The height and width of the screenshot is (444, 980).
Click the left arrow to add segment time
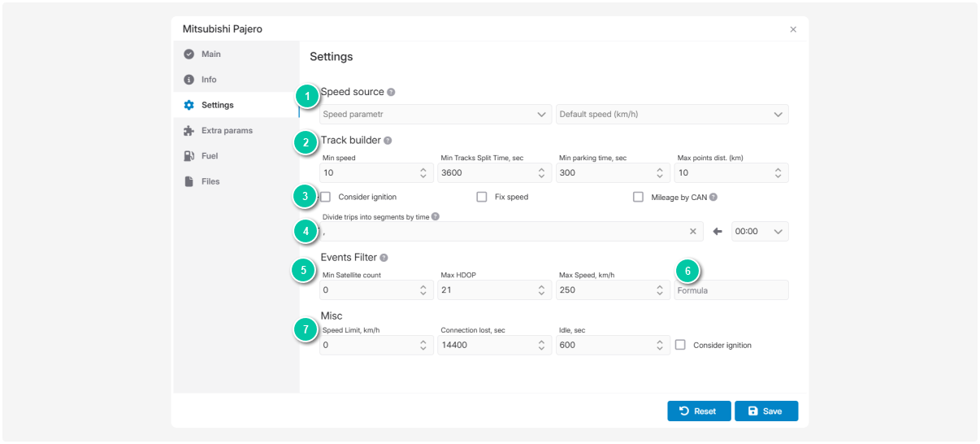pyautogui.click(x=718, y=232)
